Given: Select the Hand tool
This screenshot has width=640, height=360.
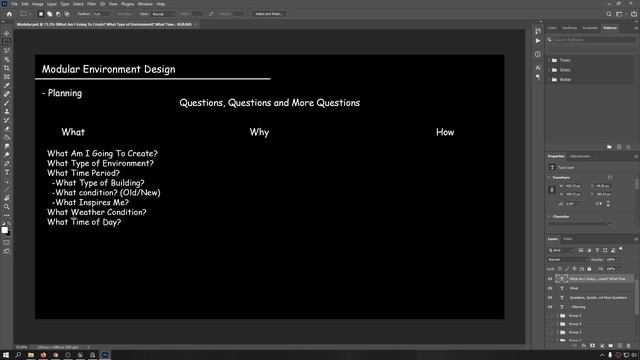Looking at the screenshot, I should click(x=7, y=198).
